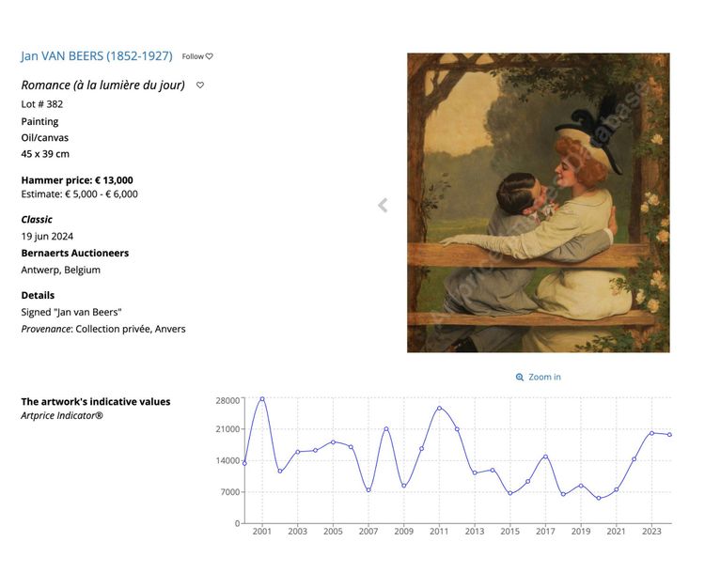
Task: Select the 2001 peak data point on chart
Action: (x=262, y=399)
